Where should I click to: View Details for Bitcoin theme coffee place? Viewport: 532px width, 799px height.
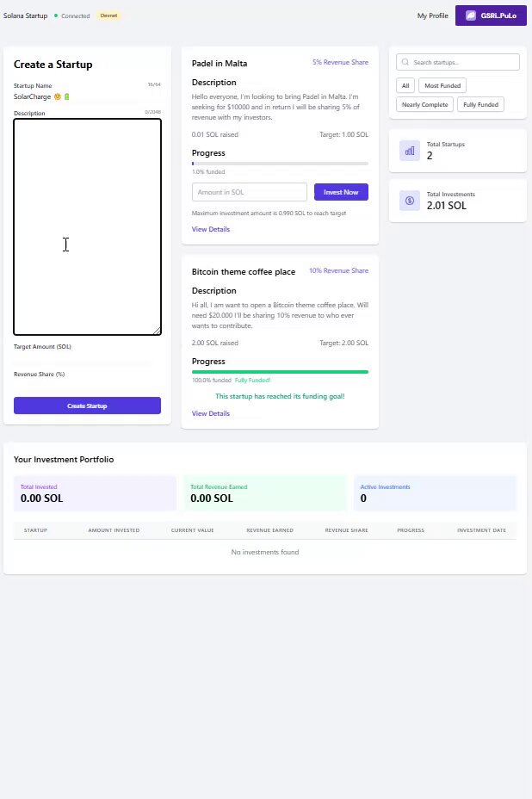(x=210, y=413)
